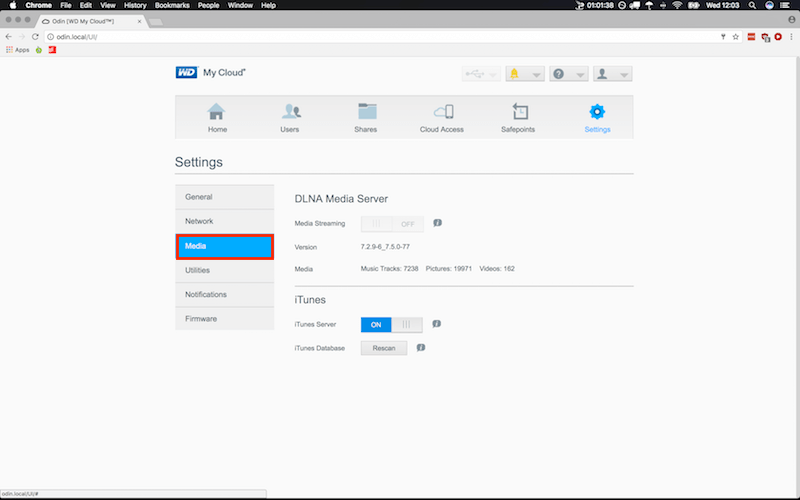800x500 pixels.
Task: Bookmark page with the star icon
Action: click(x=736, y=37)
